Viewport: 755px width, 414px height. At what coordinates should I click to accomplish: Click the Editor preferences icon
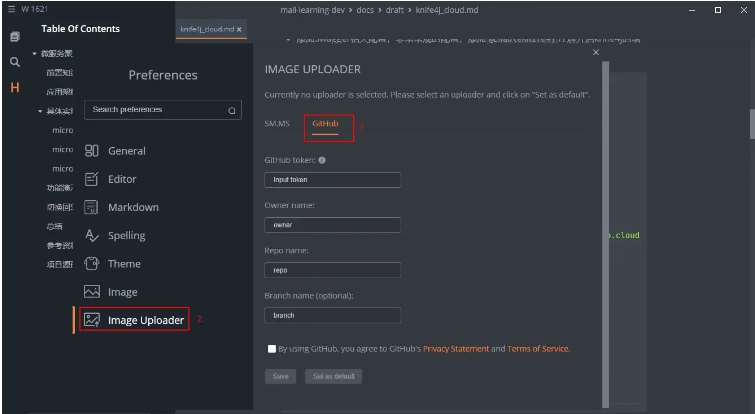pyautogui.click(x=91, y=179)
